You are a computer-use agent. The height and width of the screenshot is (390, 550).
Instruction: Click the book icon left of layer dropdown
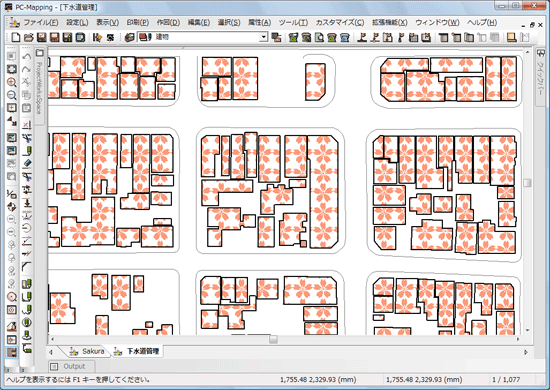(x=129, y=37)
